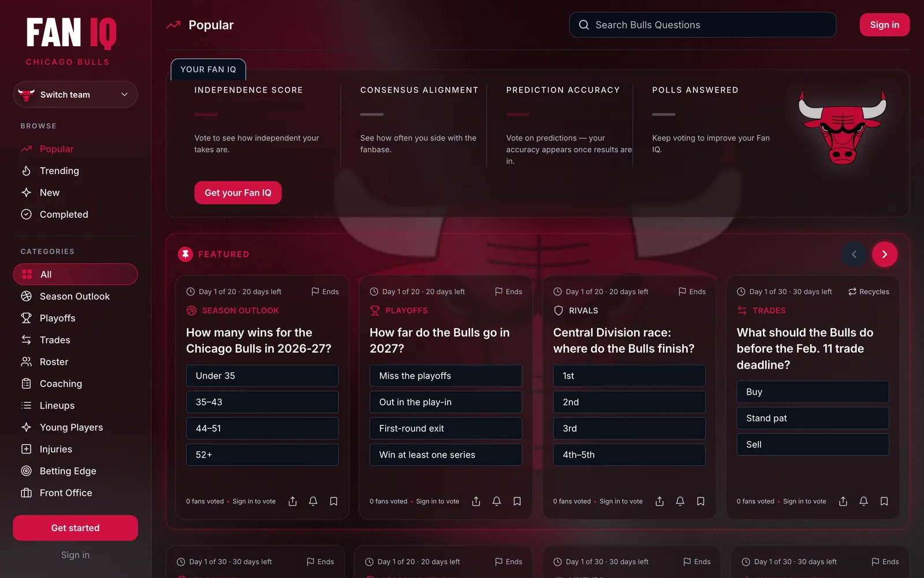Focus the Search Bulls Questions field
Image resolution: width=924 pixels, height=578 pixels.
point(702,25)
